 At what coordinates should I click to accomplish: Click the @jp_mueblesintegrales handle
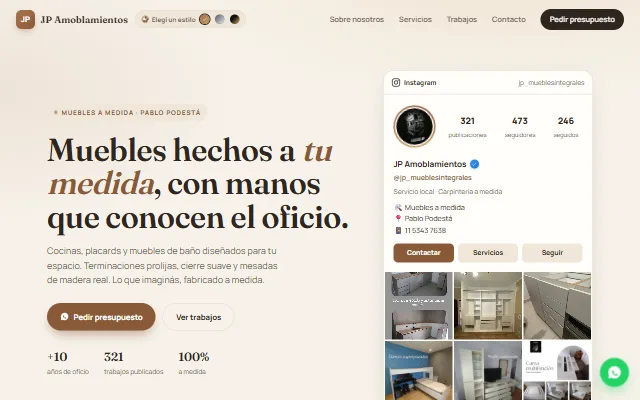pos(433,178)
